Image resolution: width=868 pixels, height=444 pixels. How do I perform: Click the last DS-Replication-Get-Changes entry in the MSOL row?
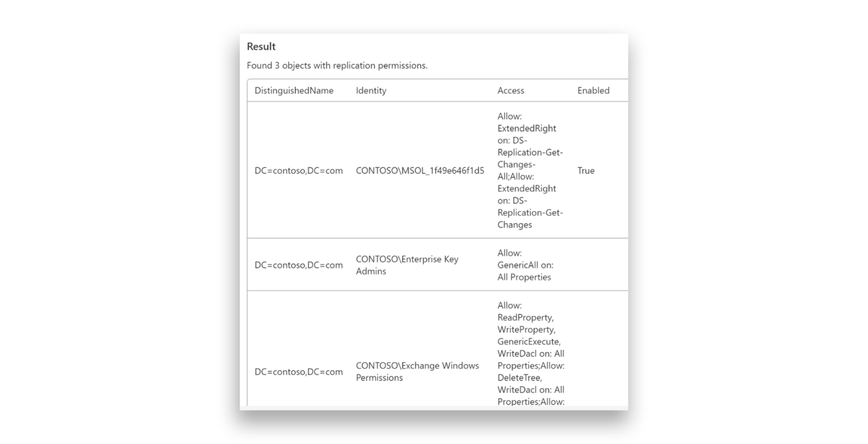point(530,213)
